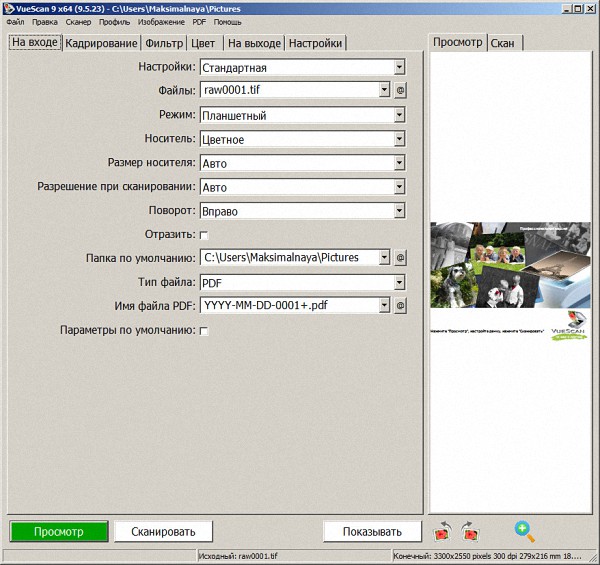
Task: Click the zoom in magnifier icon
Action: click(x=525, y=532)
